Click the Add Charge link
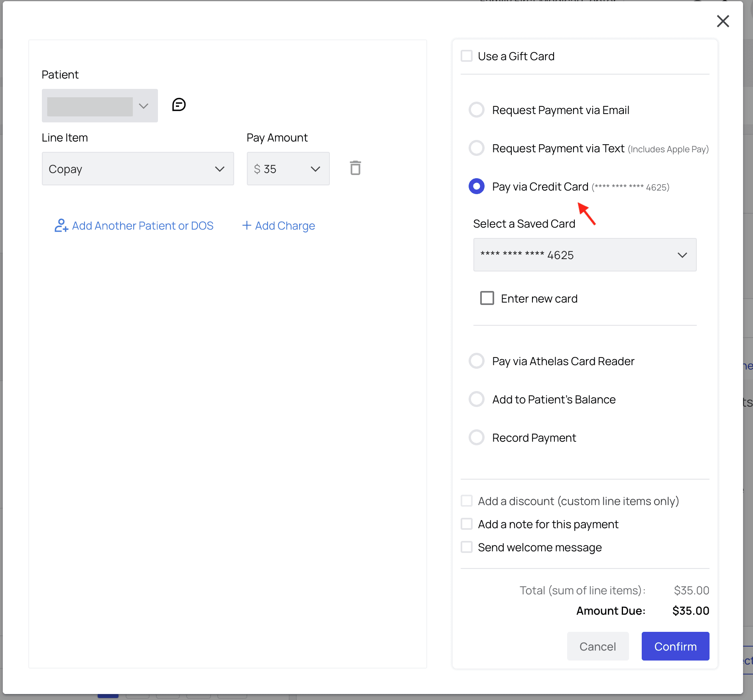 coord(278,226)
